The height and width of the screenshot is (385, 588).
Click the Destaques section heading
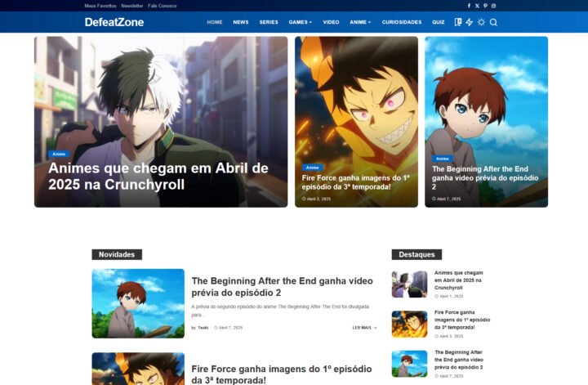click(416, 254)
